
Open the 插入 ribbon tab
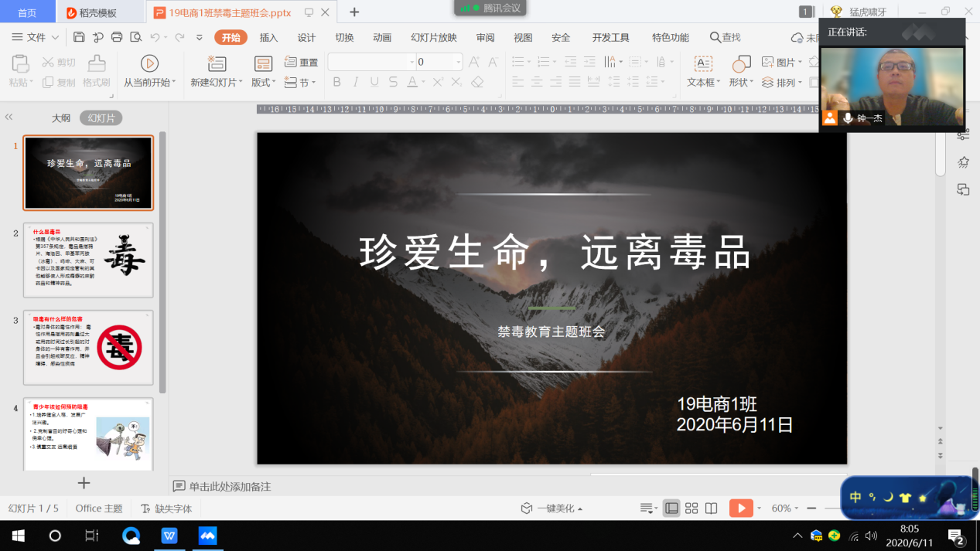click(268, 38)
